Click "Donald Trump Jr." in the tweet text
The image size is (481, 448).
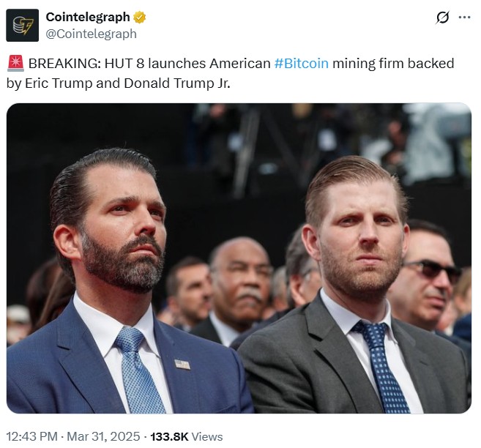[x=186, y=83]
